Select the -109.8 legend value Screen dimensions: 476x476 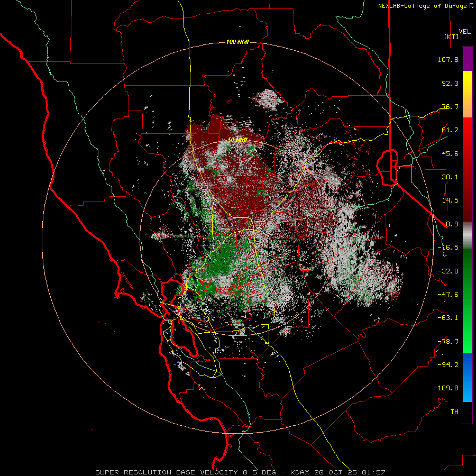pyautogui.click(x=446, y=388)
